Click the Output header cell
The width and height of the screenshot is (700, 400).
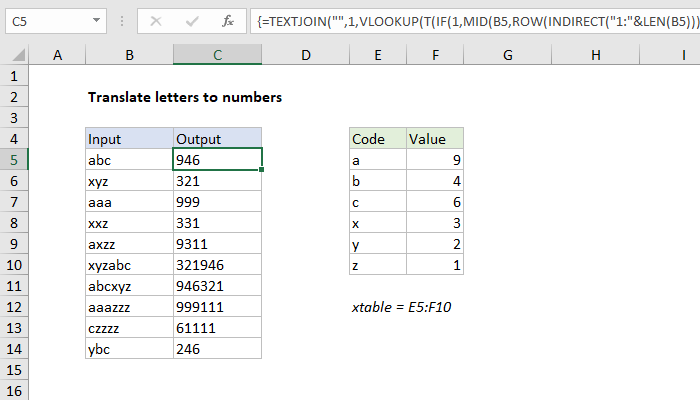(x=217, y=139)
